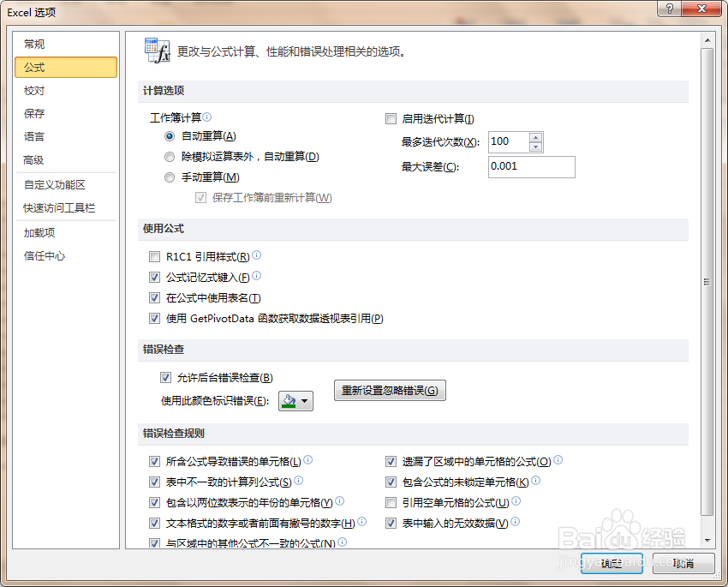
Task: Click info icon after 表中不一致的计算列公式
Action: [299, 480]
